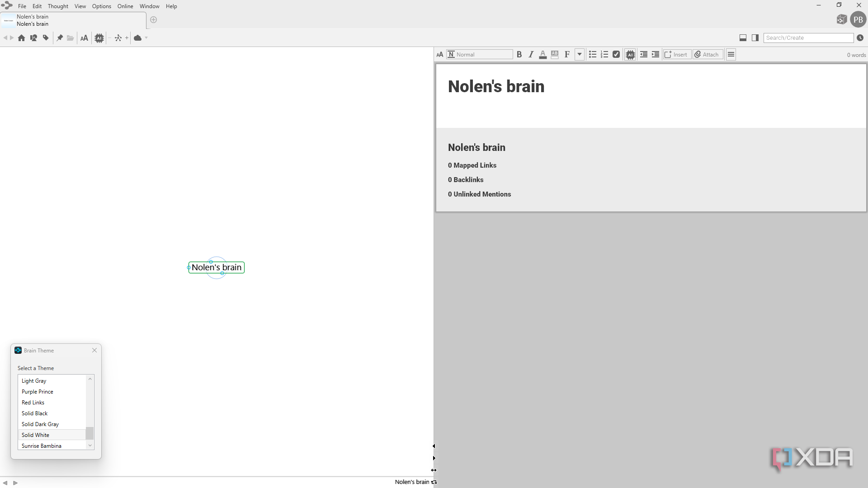The image size is (868, 488).
Task: Click the font F icon
Action: (x=567, y=55)
